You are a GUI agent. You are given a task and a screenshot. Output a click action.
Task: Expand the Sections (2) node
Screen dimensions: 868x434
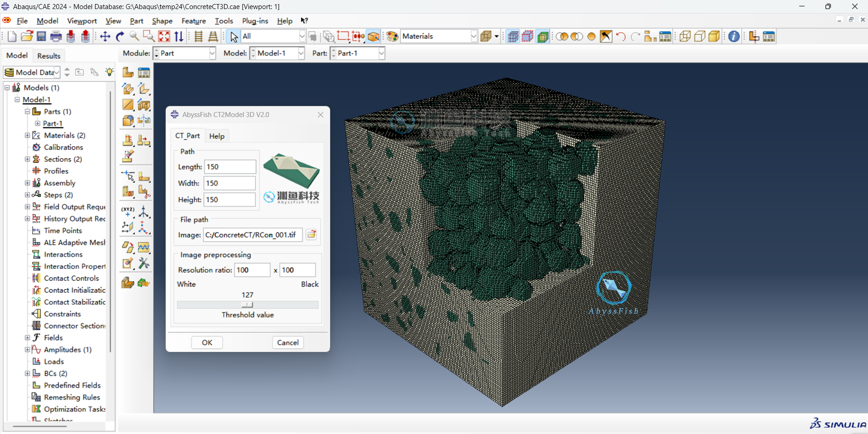coord(27,159)
